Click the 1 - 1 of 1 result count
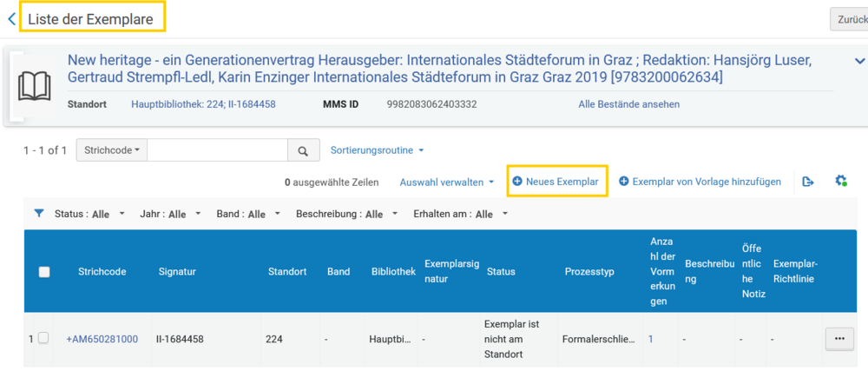Image resolution: width=868 pixels, height=378 pixels. click(x=45, y=150)
